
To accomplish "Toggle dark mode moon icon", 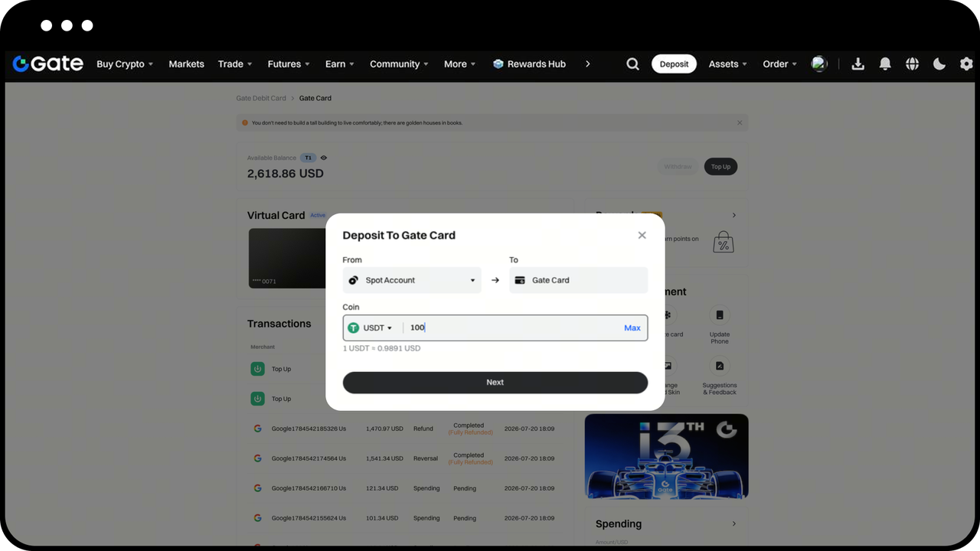I will coord(939,64).
